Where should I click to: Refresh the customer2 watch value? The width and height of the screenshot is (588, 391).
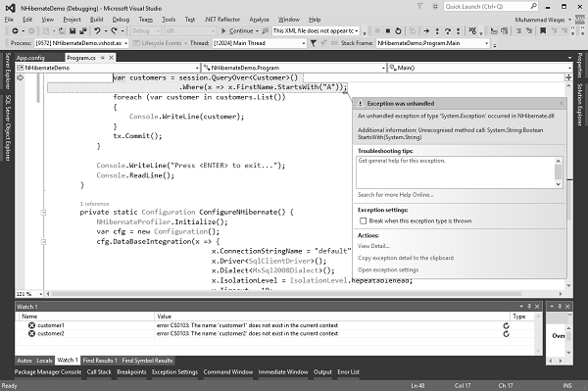[507, 333]
